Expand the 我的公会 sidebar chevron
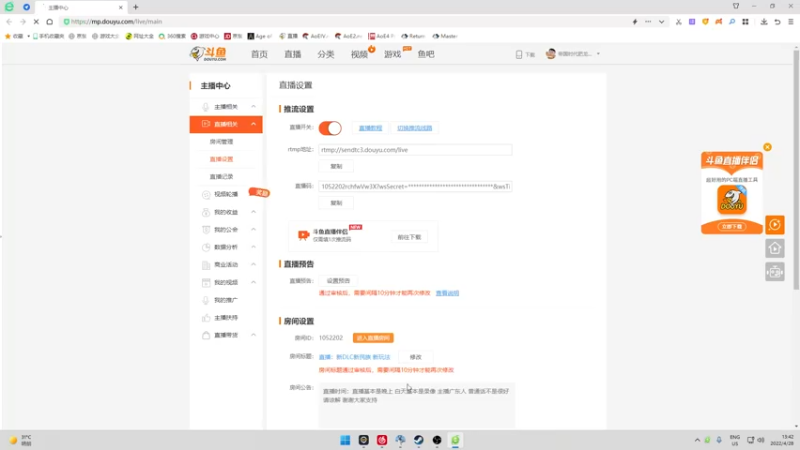This screenshot has width=800, height=450. [253, 230]
